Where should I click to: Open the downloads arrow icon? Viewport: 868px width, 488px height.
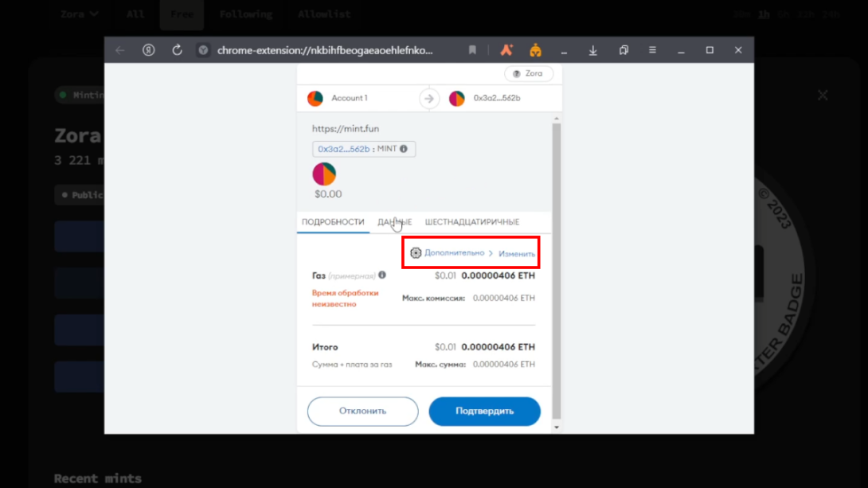click(593, 50)
